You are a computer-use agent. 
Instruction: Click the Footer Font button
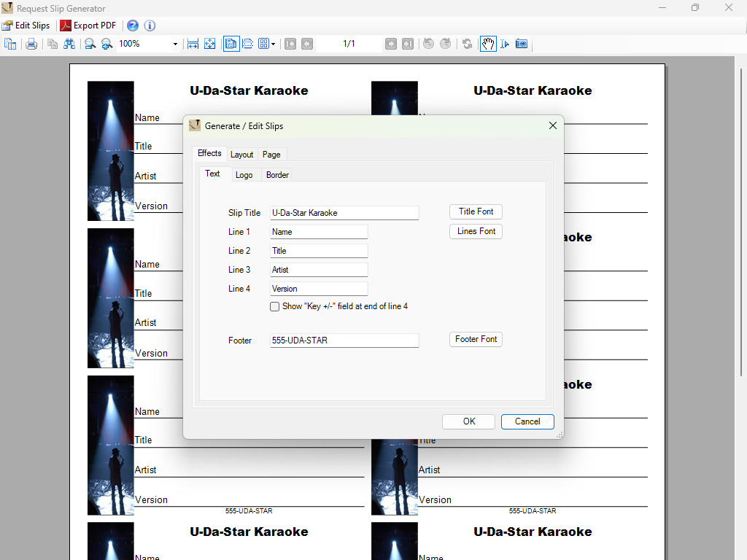(476, 340)
